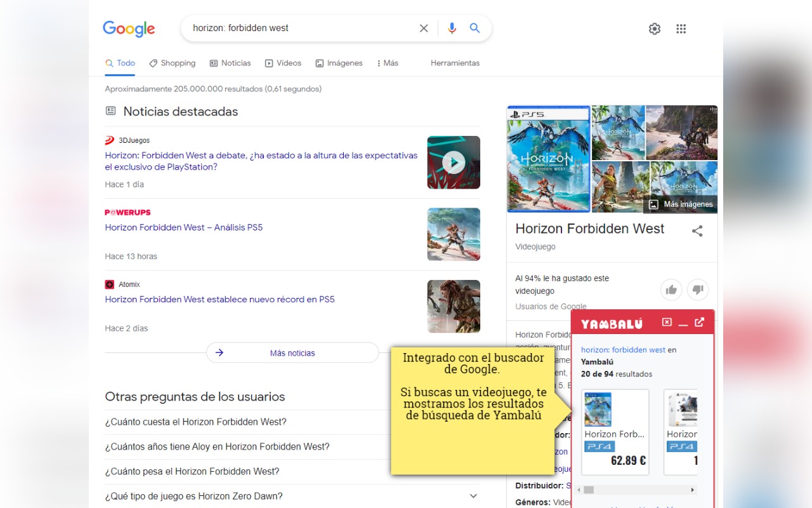Close the Yambalú widget panel
The image size is (812, 508).
coord(667,323)
